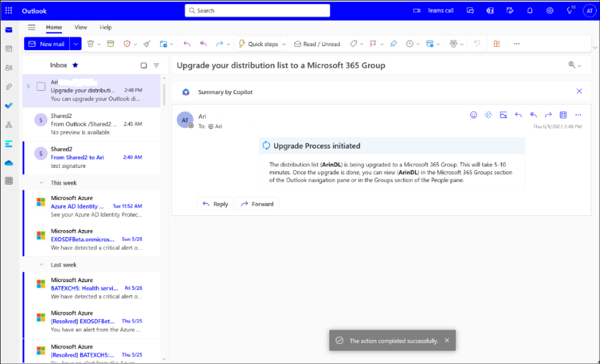600x364 pixels.
Task: Flag the message with the red flag
Action: [x=373, y=44]
